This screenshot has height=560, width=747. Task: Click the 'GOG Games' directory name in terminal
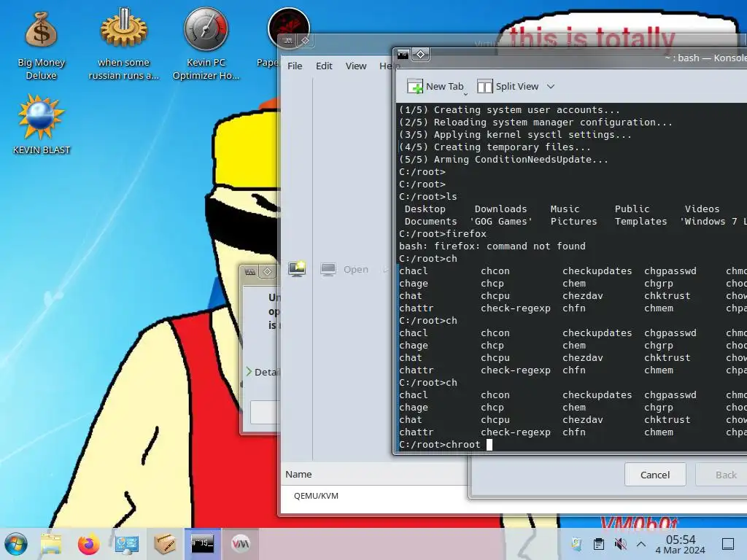500,222
